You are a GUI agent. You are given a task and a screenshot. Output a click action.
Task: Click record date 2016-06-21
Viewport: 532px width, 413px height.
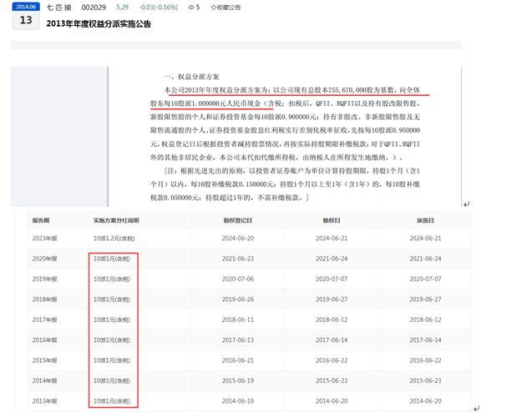point(238,360)
